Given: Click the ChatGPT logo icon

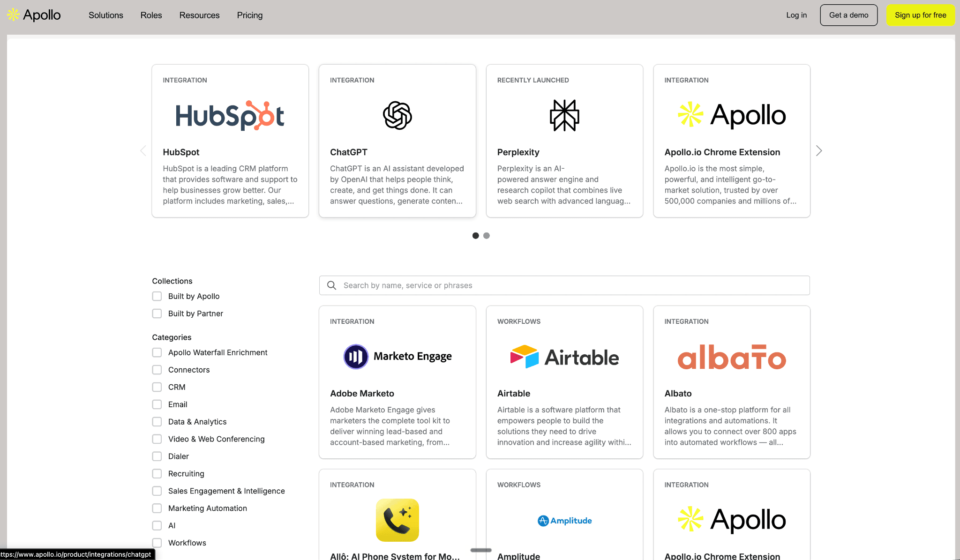Looking at the screenshot, I should [397, 115].
